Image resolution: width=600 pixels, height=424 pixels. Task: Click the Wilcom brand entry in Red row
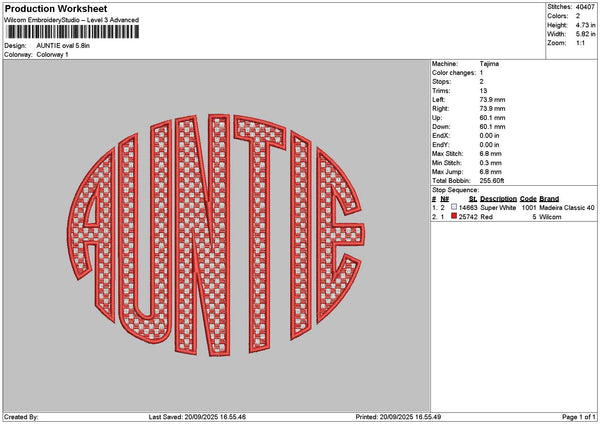[552, 216]
